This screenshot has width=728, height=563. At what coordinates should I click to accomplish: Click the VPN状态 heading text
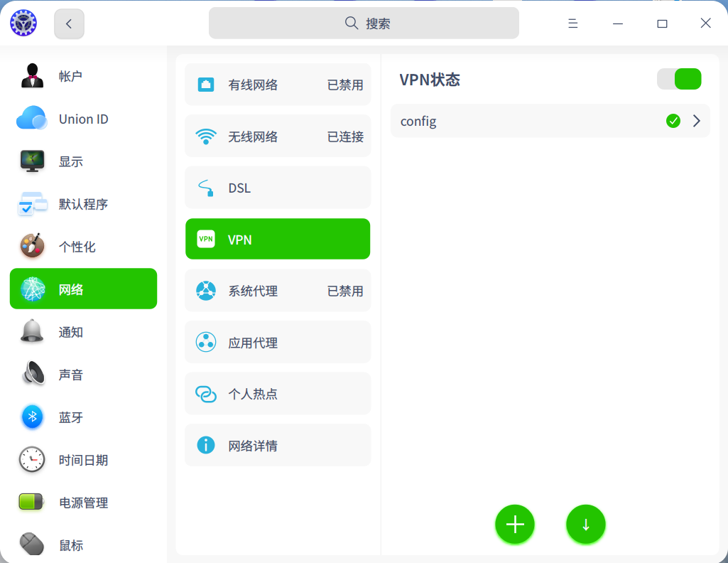[x=430, y=80]
